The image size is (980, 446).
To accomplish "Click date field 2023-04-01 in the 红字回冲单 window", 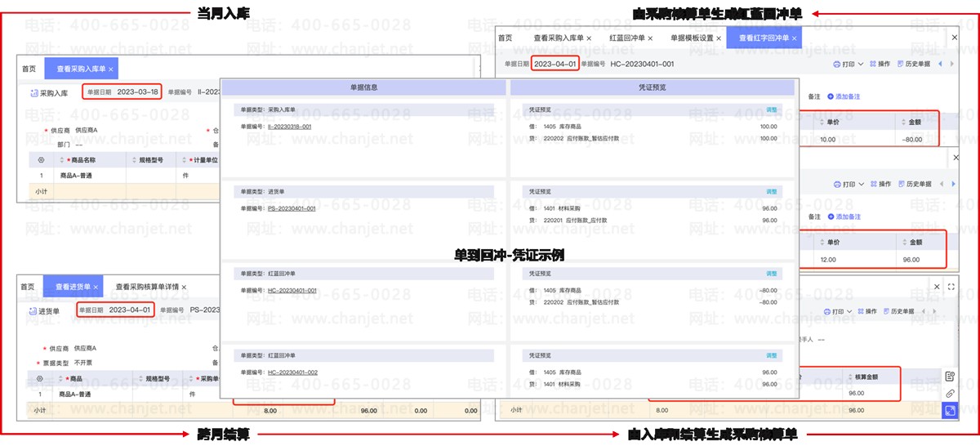I will [x=555, y=63].
